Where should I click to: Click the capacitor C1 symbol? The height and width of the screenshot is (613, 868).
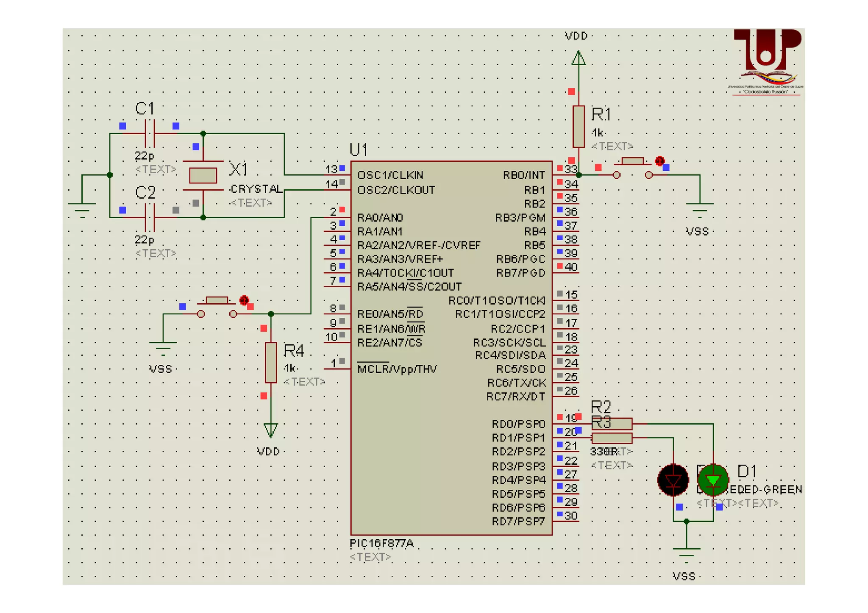pos(150,133)
